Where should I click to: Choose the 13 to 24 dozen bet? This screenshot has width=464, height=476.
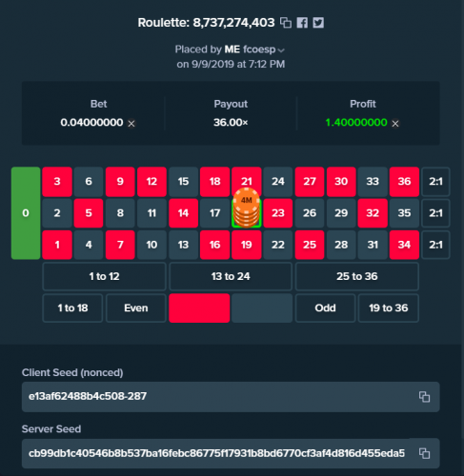(x=231, y=276)
